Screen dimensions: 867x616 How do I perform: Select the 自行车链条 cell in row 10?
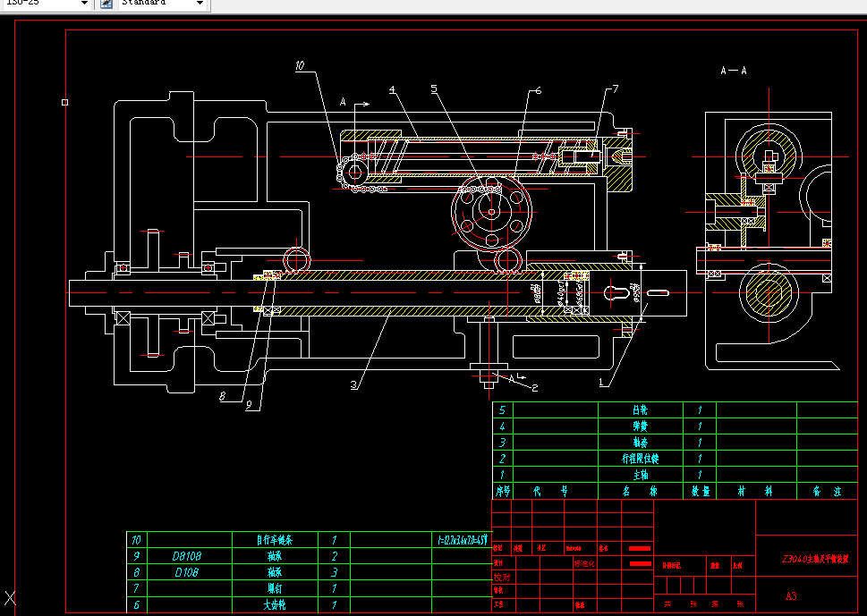275,540
